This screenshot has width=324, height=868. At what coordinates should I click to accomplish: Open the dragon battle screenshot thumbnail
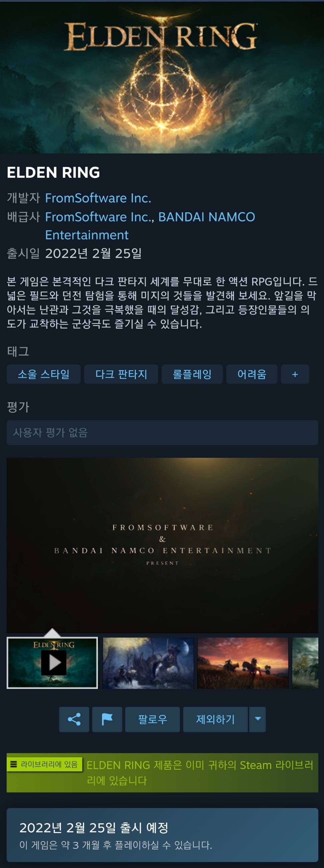[148, 663]
